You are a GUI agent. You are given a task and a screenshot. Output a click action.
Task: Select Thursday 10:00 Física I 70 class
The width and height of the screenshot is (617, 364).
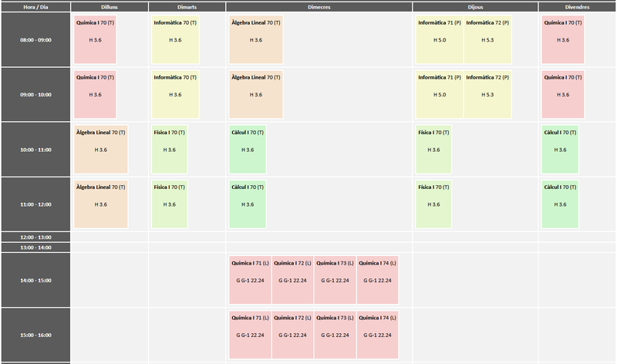click(x=434, y=149)
